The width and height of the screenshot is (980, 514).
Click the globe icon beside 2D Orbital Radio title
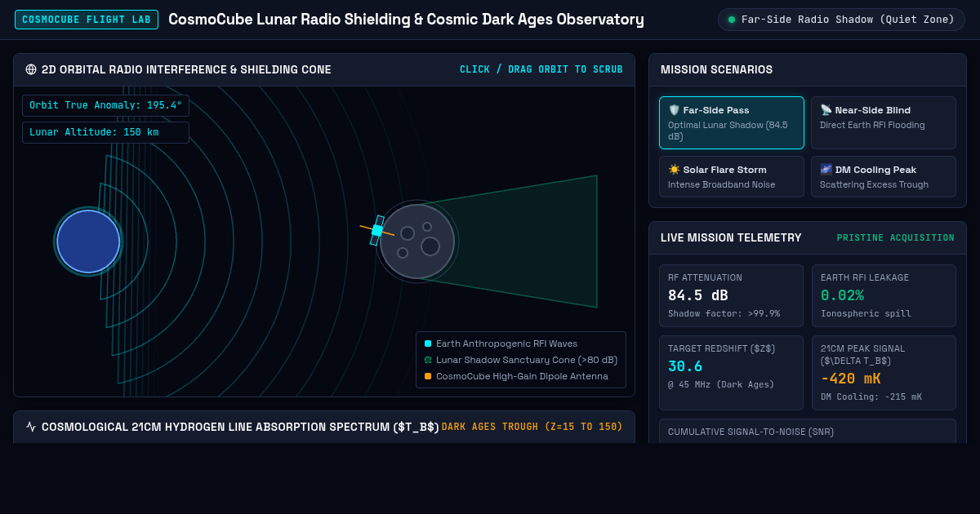(31, 69)
